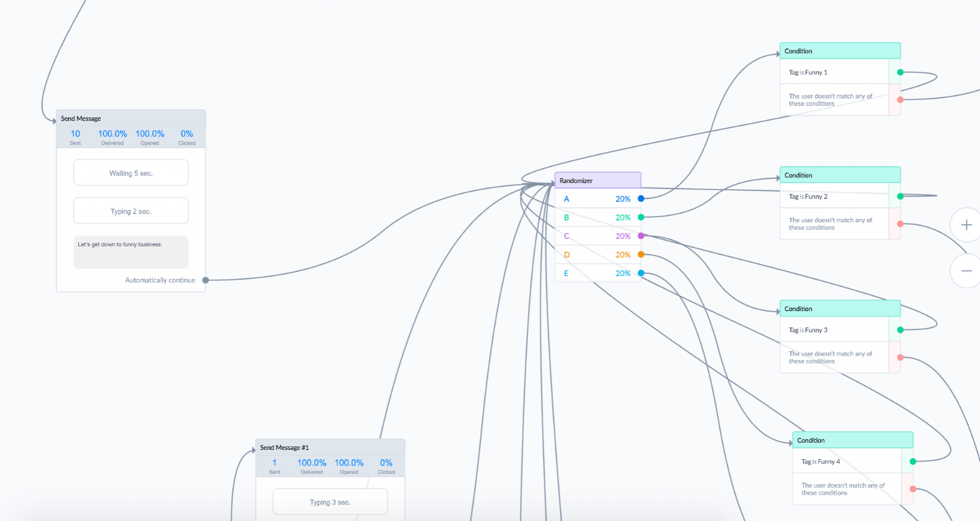Click green output dot of Tag is Funny 1
The height and width of the screenshot is (521, 980).
click(900, 72)
